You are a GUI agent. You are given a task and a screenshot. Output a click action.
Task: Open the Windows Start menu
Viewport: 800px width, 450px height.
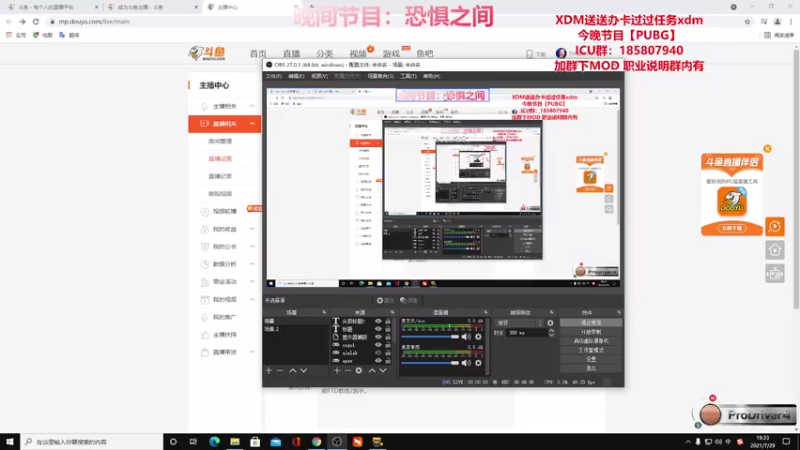[10, 442]
